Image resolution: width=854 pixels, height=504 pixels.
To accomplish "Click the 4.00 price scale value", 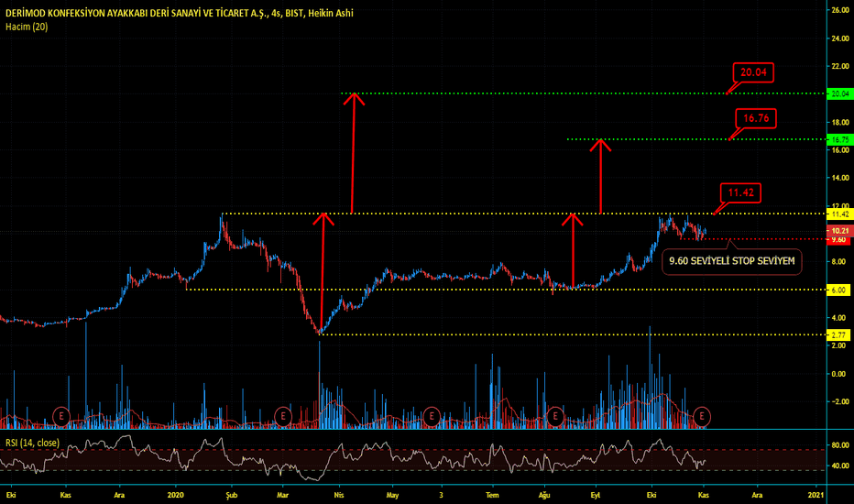I will pos(838,318).
